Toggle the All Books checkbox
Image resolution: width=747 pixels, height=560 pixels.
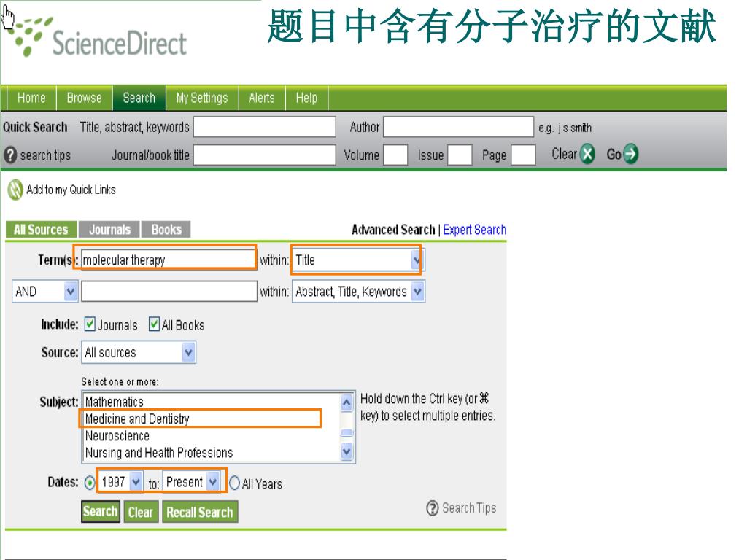point(154,324)
